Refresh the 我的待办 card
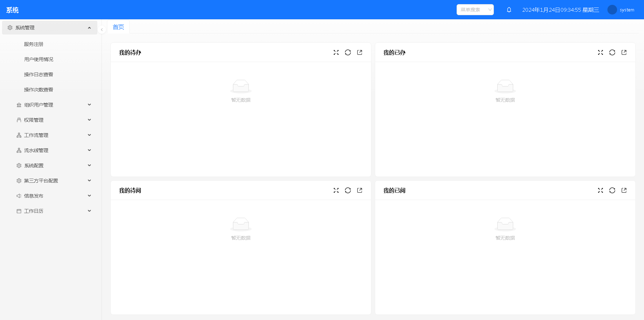The width and height of the screenshot is (644, 320). click(x=348, y=52)
